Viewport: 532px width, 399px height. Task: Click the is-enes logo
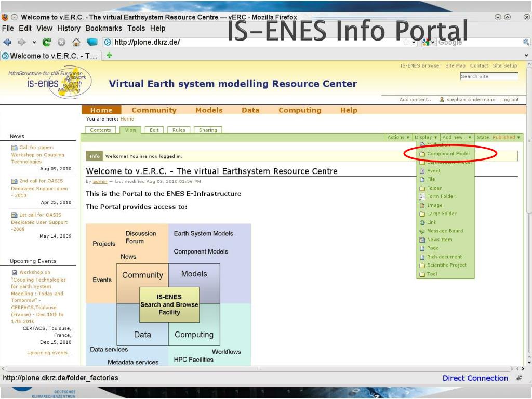49,82
